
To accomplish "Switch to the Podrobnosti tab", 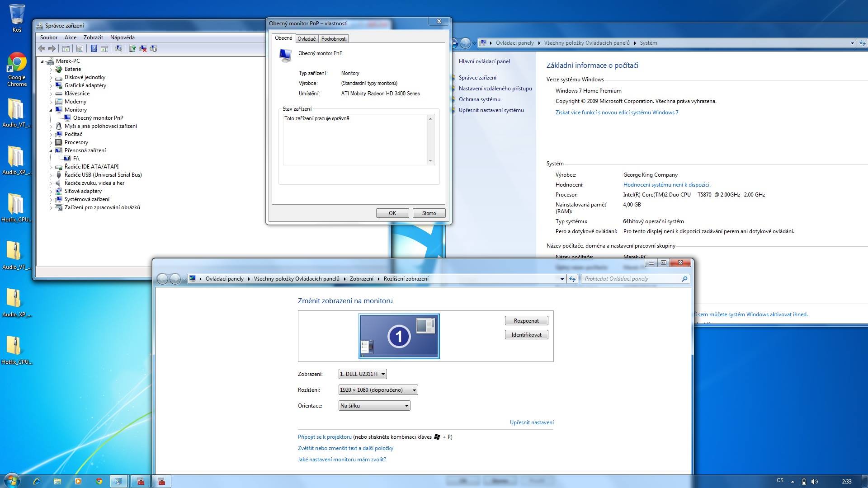I will 334,39.
